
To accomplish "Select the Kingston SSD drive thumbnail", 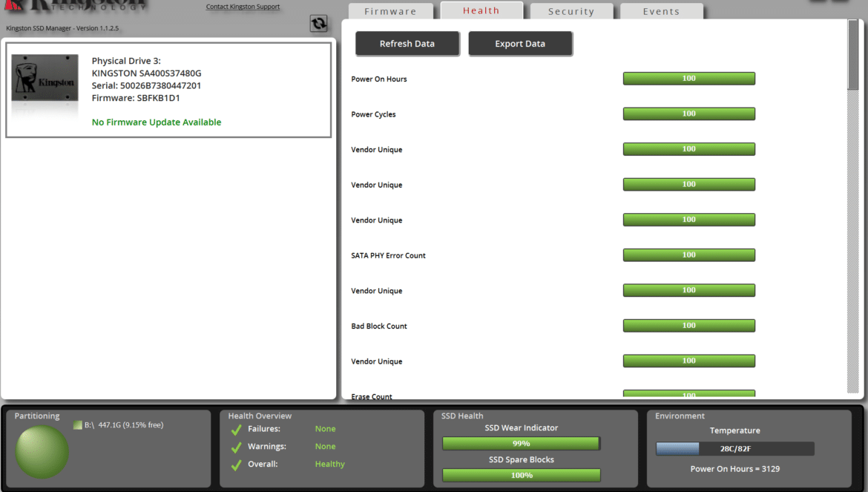I will [x=45, y=77].
